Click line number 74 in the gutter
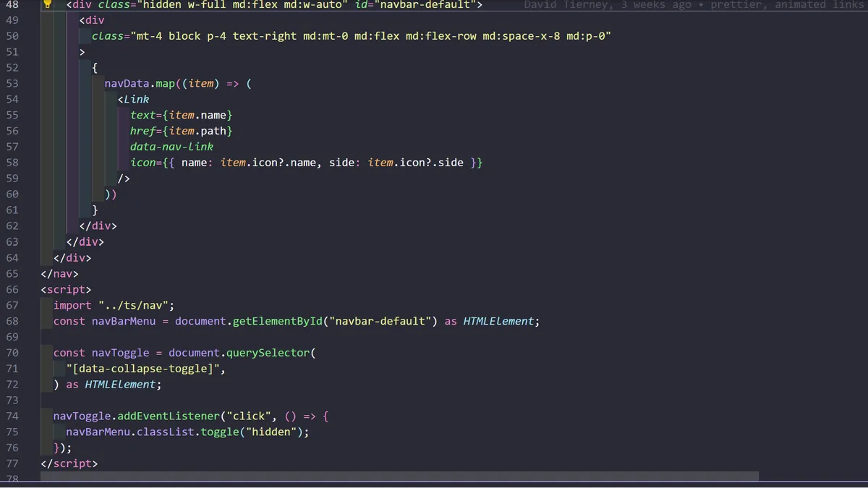Image resolution: width=868 pixels, height=488 pixels. coord(12,416)
